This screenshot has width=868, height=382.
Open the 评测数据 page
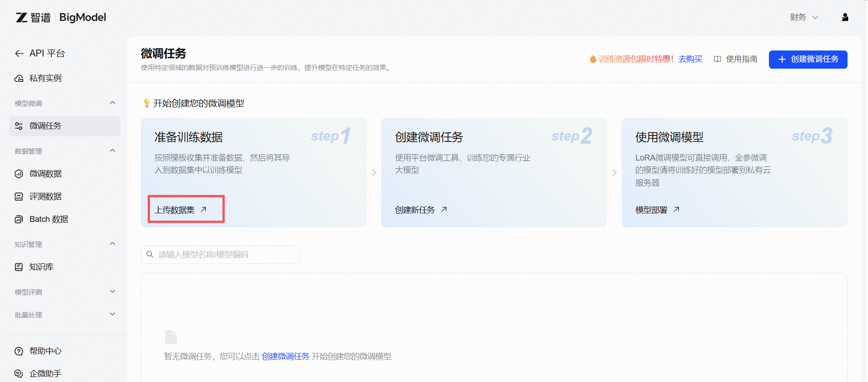tap(45, 196)
